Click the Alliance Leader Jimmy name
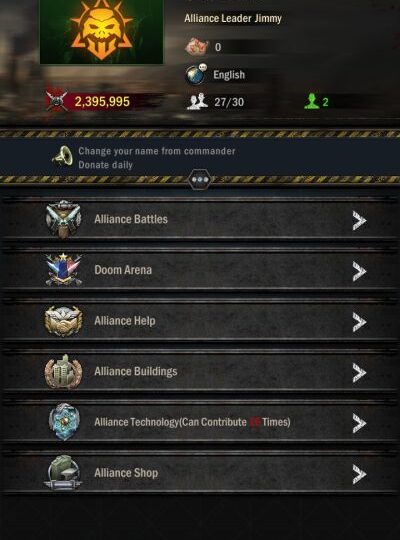The width and height of the screenshot is (400, 540). click(x=233, y=18)
